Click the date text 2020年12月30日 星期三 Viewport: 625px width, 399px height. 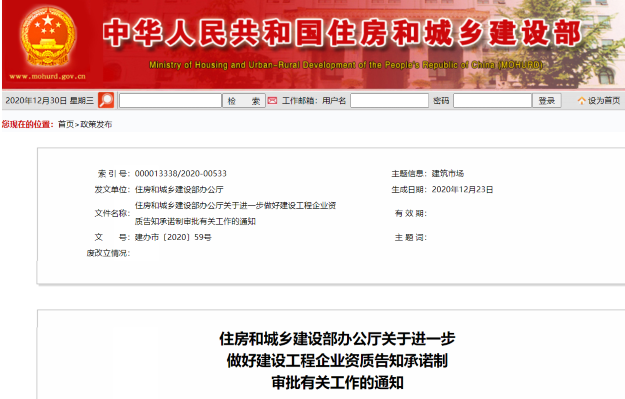click(49, 100)
